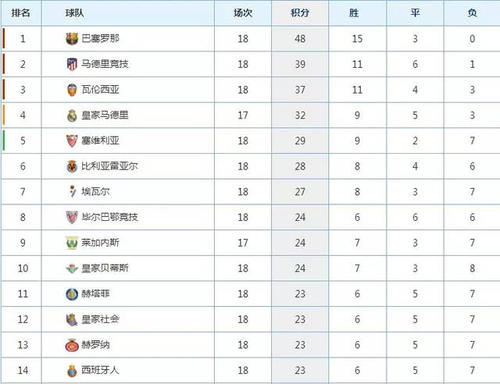Open the 埃瓦尔 team link
This screenshot has height=384, width=500.
[x=96, y=192]
